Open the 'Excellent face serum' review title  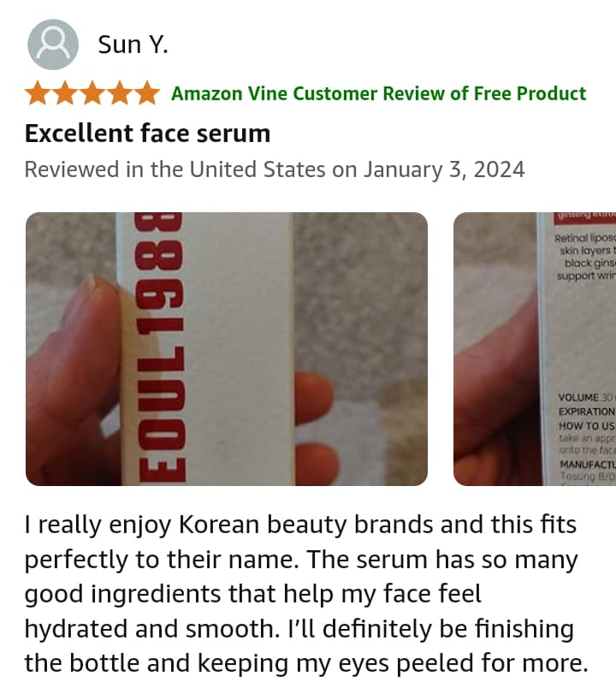[x=147, y=133]
